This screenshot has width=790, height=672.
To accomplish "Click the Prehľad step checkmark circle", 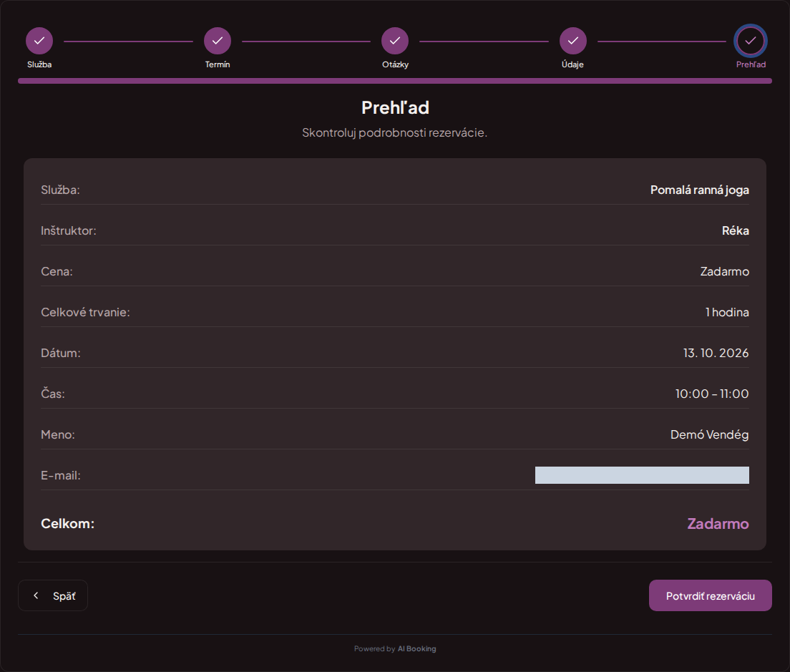I will tap(751, 41).
